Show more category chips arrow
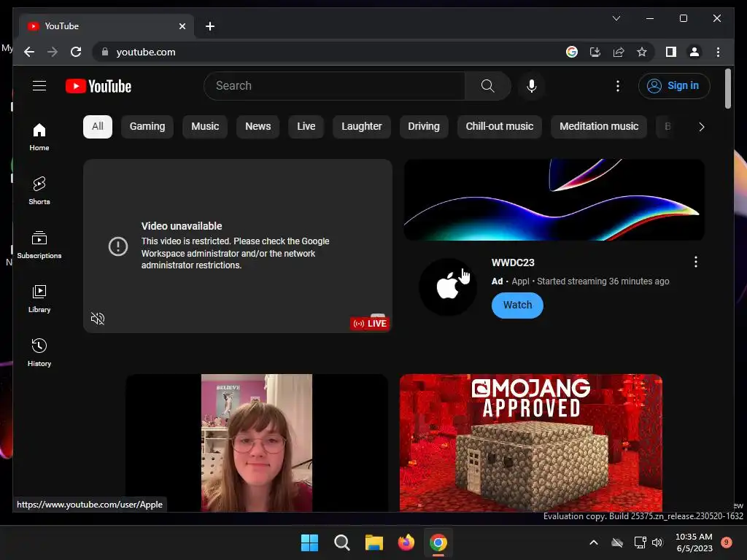 [701, 127]
